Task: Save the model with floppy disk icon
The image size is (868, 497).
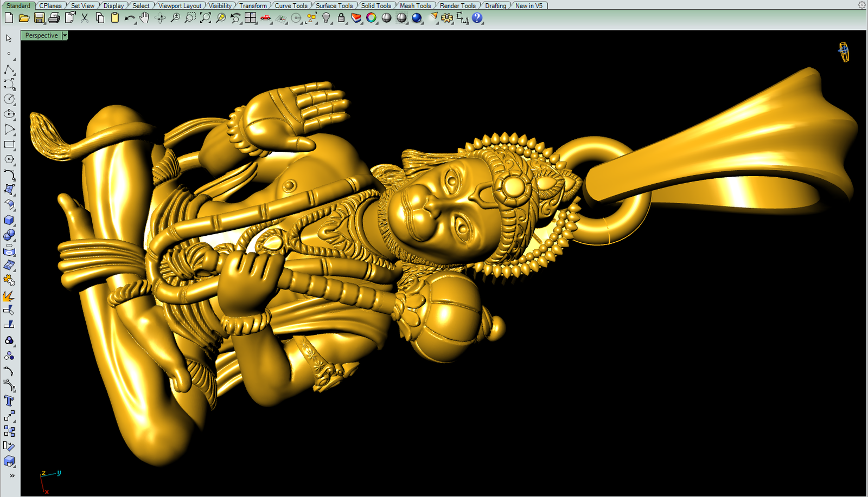Action: click(x=39, y=18)
